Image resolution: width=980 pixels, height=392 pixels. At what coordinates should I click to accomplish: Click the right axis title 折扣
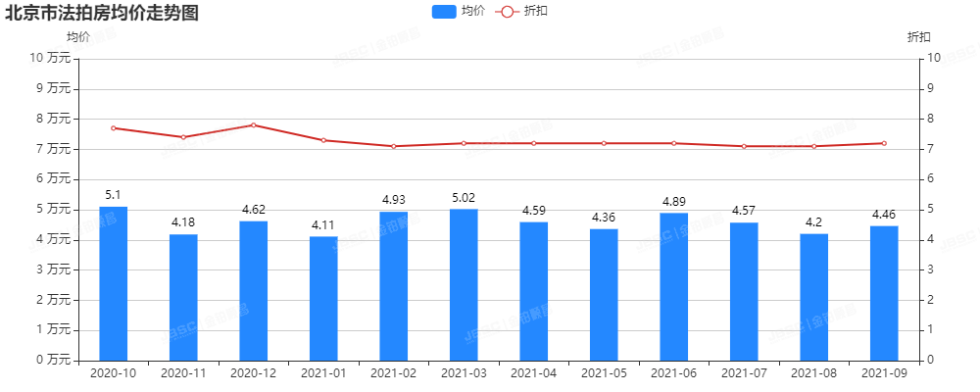point(919,37)
